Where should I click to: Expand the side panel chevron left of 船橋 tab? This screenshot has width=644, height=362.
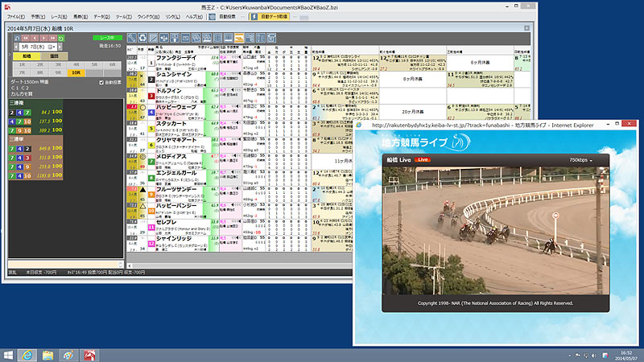click(10, 55)
